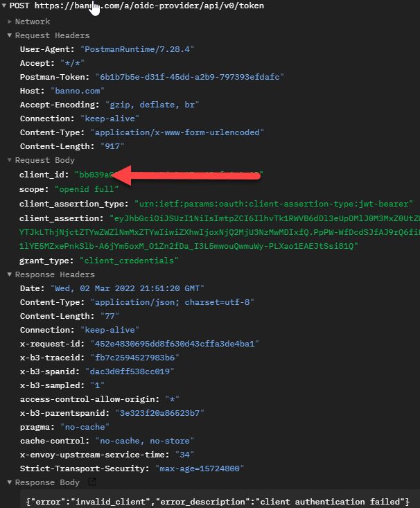Collapse the Response Headers section
This screenshot has width=420, height=508.
[10, 274]
